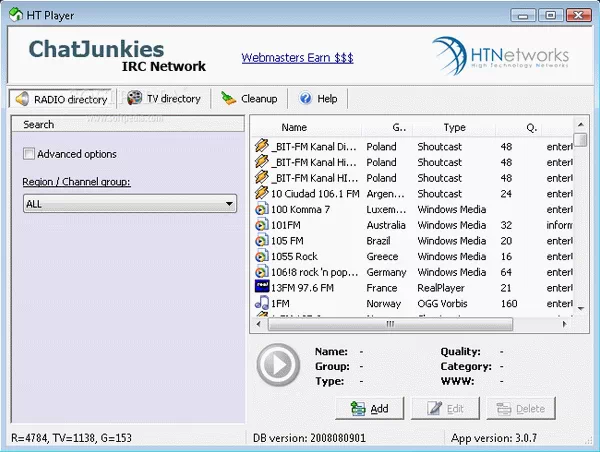
Task: Click the App version: 3.0.7 status text
Action: click(x=494, y=437)
